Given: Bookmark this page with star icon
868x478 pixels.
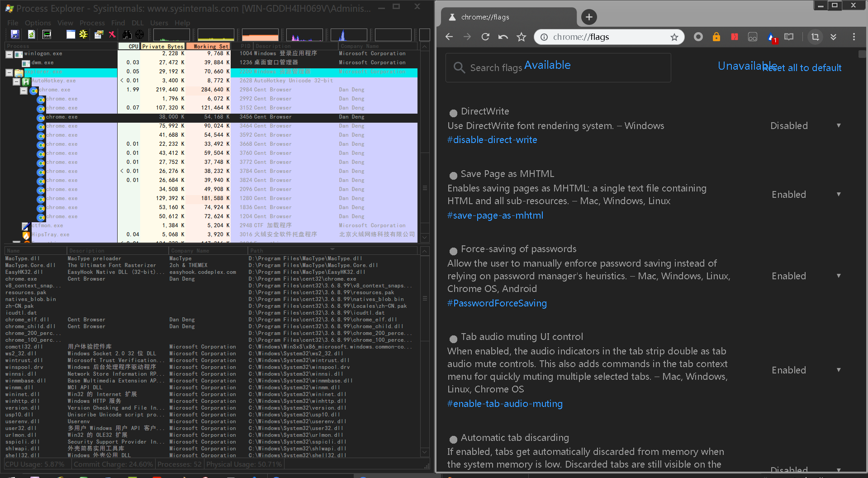Looking at the screenshot, I should (x=674, y=37).
